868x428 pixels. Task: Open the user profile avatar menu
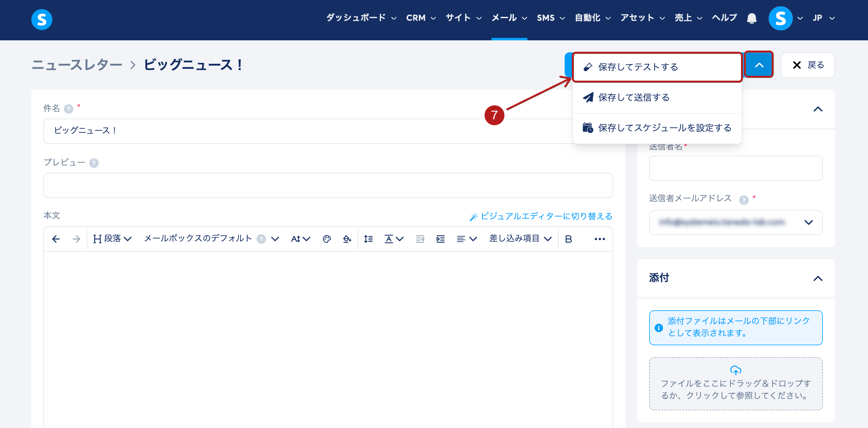tap(780, 18)
